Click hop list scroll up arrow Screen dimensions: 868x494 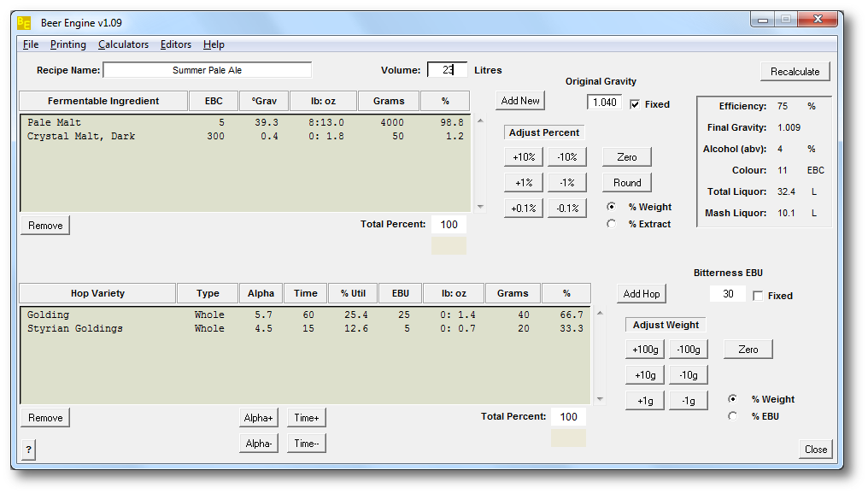(600, 313)
